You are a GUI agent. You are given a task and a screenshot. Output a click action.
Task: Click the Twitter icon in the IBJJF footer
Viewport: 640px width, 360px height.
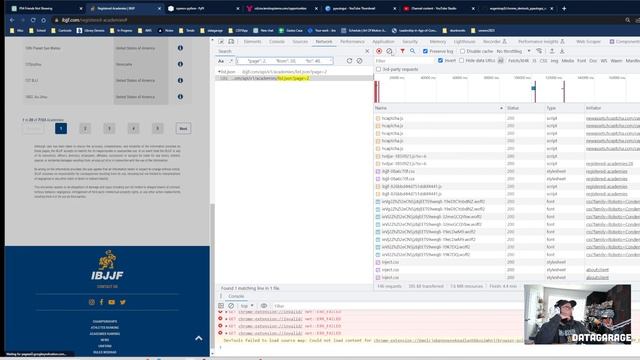[123, 302]
